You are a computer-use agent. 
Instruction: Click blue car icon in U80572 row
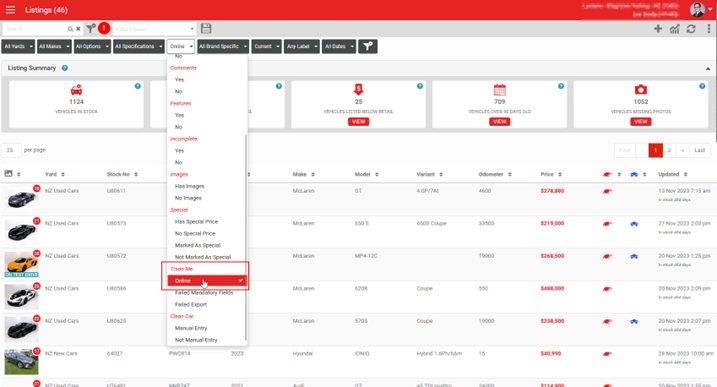(634, 256)
